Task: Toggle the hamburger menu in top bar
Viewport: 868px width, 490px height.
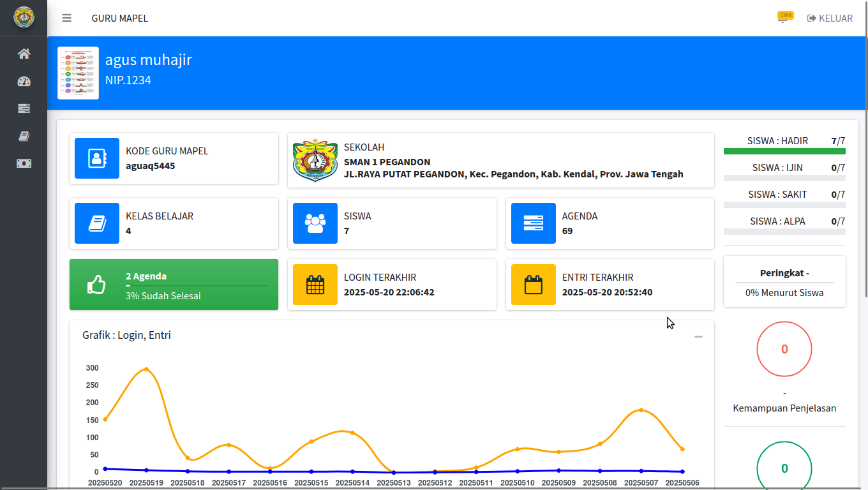Action: 66,18
